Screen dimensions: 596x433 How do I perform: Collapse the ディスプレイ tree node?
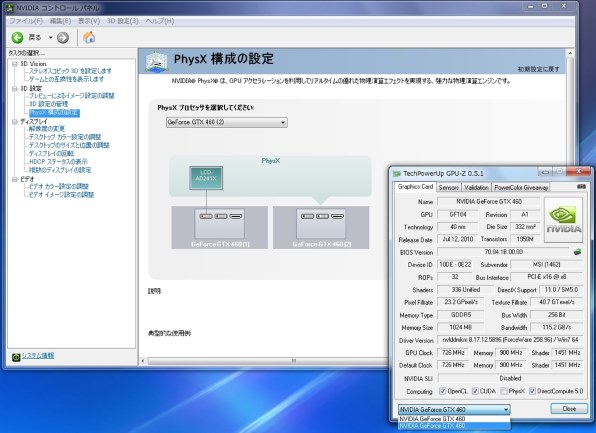[x=14, y=122]
